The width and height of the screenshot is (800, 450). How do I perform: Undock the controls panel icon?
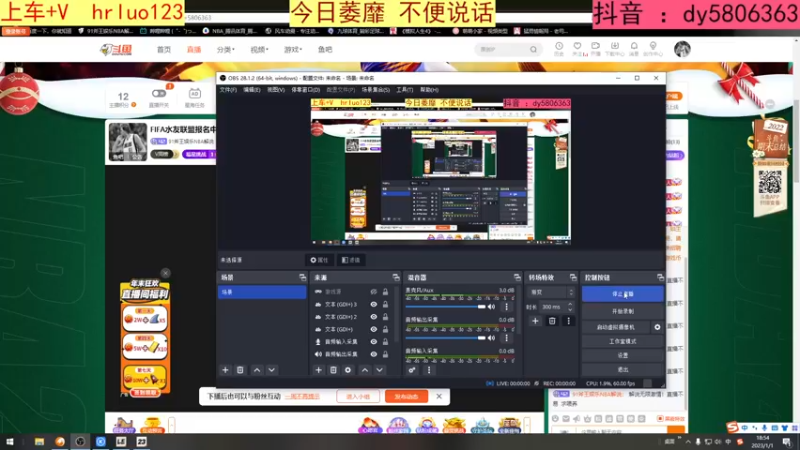[x=660, y=278]
